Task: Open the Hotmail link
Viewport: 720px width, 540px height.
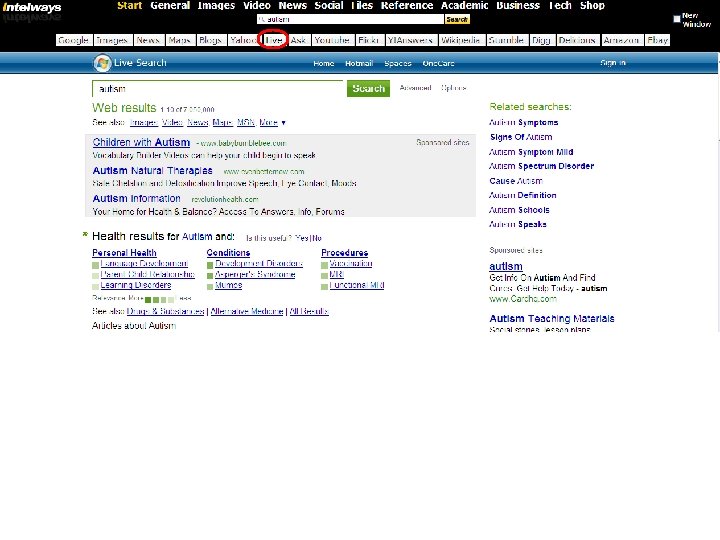Action: (x=359, y=63)
